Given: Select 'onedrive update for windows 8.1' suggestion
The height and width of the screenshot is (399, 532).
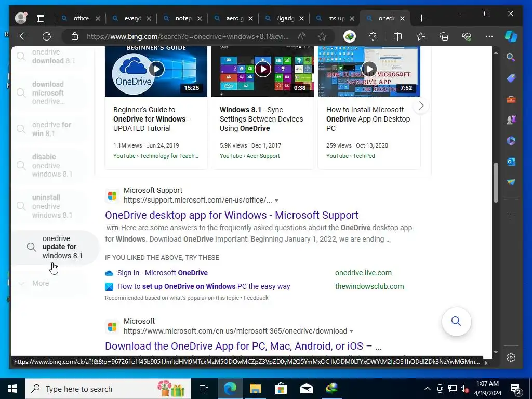Looking at the screenshot, I should pos(55,247).
